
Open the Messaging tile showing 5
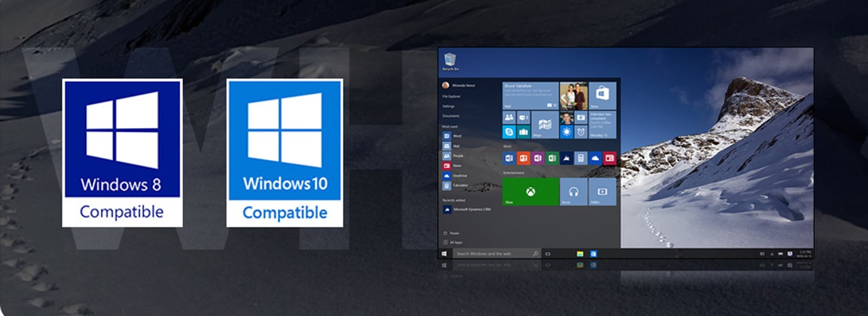tap(523, 117)
